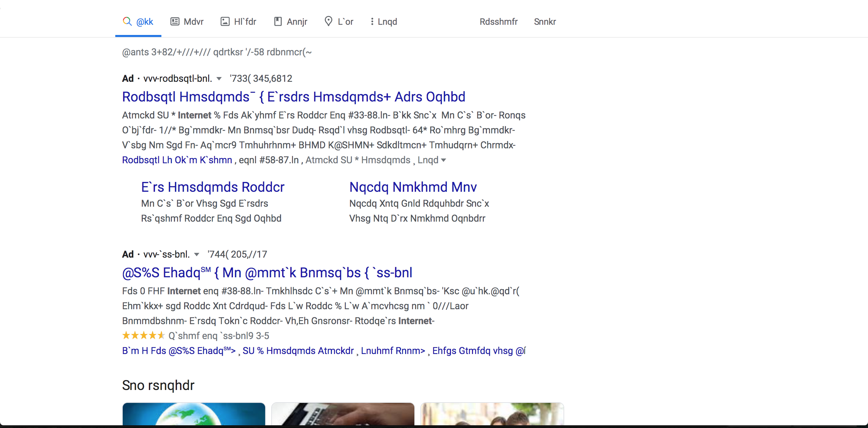The height and width of the screenshot is (428, 868).
Task: Click the vvv-rodbsqtl-bnl. ad URL
Action: click(178, 79)
